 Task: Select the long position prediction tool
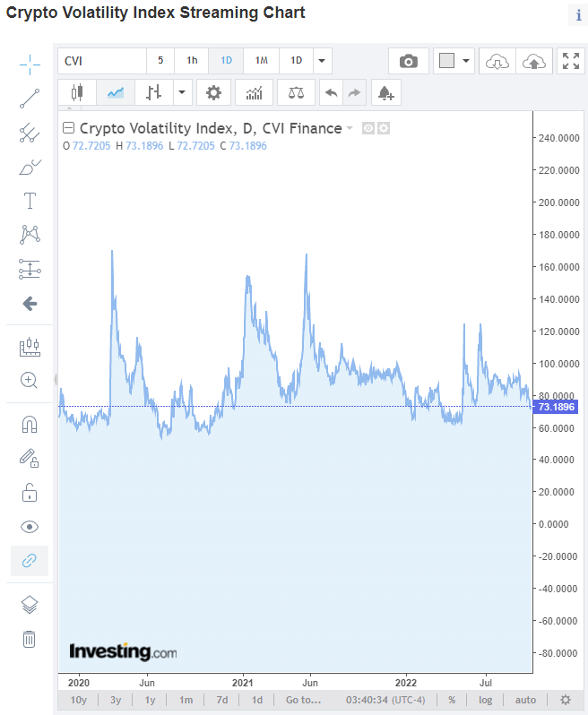pyautogui.click(x=30, y=269)
